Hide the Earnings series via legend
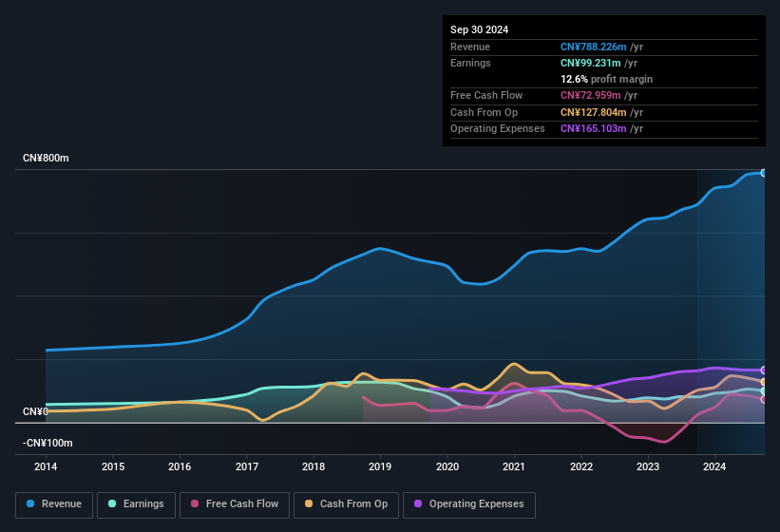 pos(137,503)
